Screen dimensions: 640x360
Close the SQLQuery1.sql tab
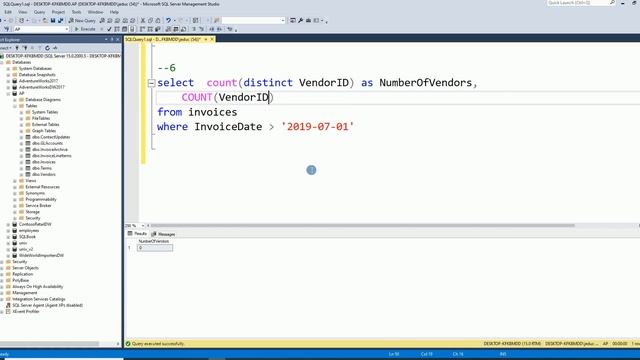click(212, 39)
